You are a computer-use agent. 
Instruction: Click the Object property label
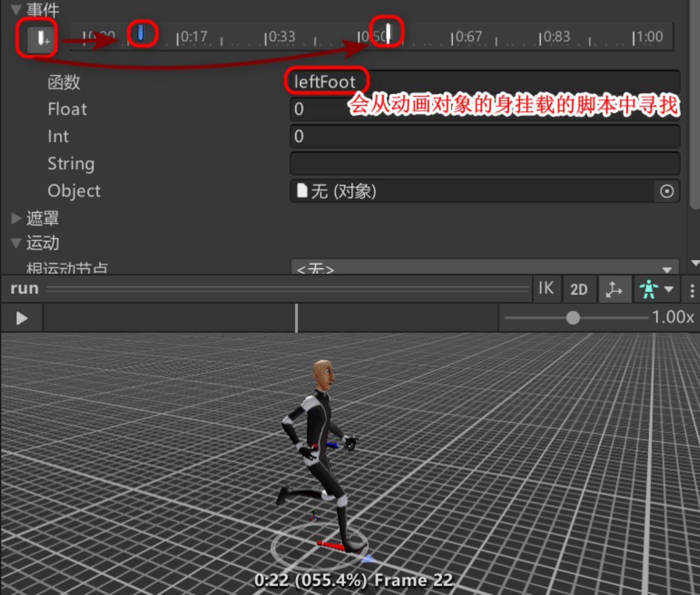(74, 191)
